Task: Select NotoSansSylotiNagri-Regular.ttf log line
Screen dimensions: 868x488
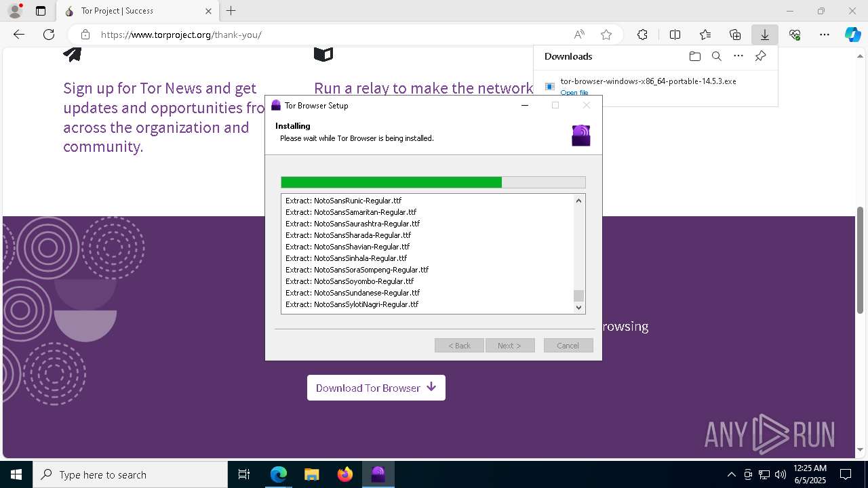Action: click(x=352, y=304)
